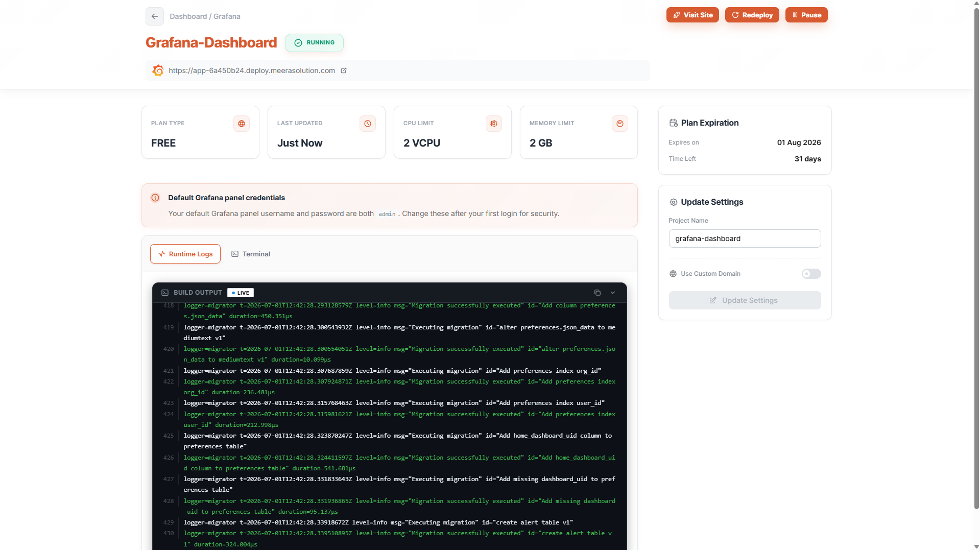Click the terminal icon in Build Output header
Image resolution: width=980 pixels, height=550 pixels.
[x=165, y=293]
